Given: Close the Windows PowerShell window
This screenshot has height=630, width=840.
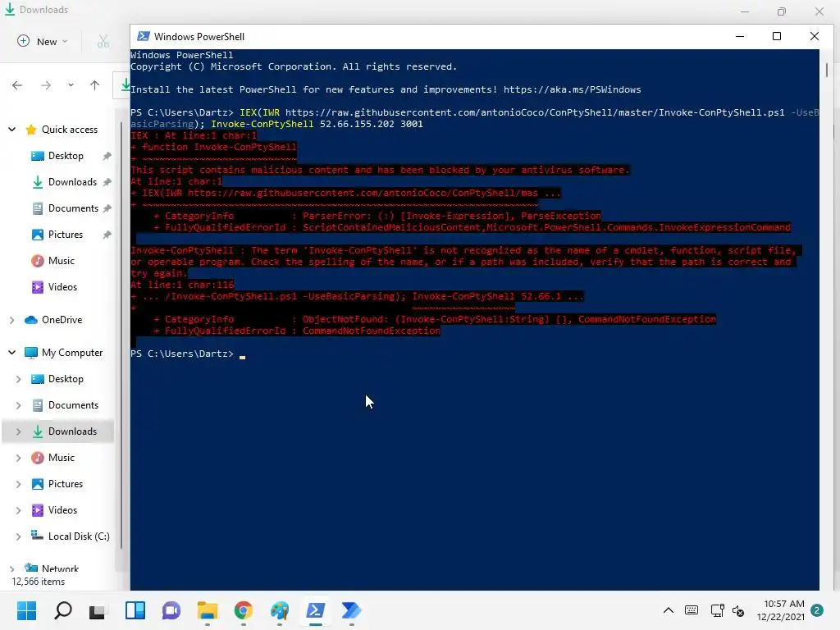Looking at the screenshot, I should [x=815, y=36].
